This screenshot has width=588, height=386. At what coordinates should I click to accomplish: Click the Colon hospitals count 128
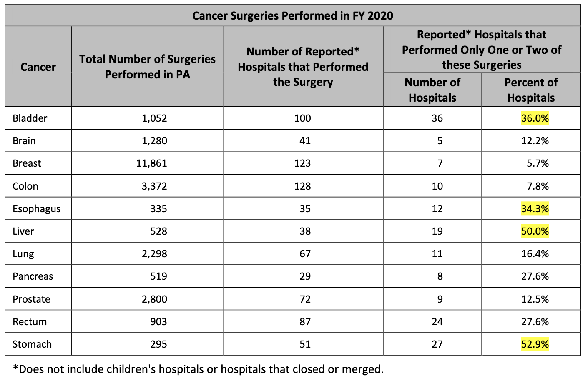click(x=302, y=186)
